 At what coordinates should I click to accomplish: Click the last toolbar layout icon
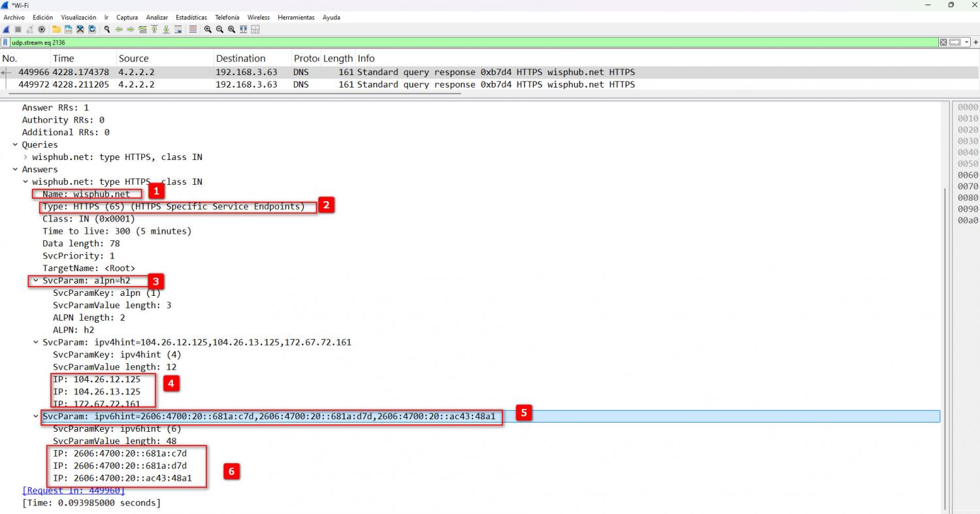[x=255, y=29]
